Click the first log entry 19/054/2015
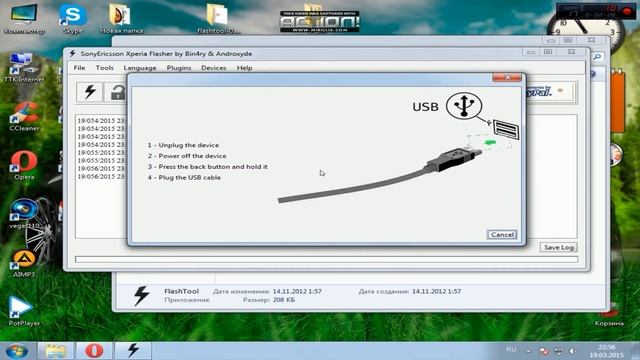This screenshot has height=360, width=640. coord(101,121)
